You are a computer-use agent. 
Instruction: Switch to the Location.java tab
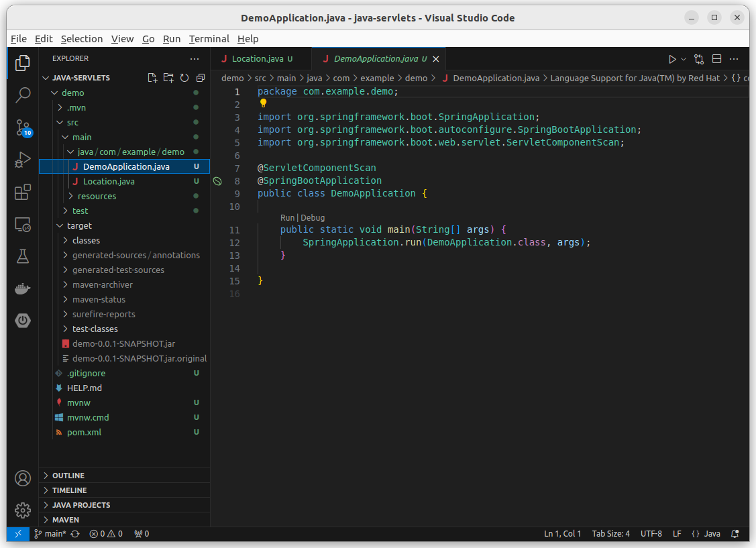tap(262, 59)
